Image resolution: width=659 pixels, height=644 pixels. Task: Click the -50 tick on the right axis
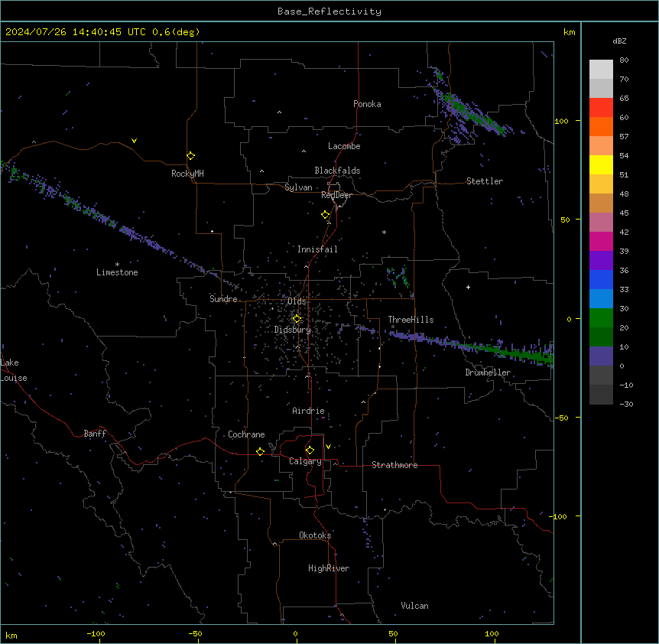[x=561, y=418]
